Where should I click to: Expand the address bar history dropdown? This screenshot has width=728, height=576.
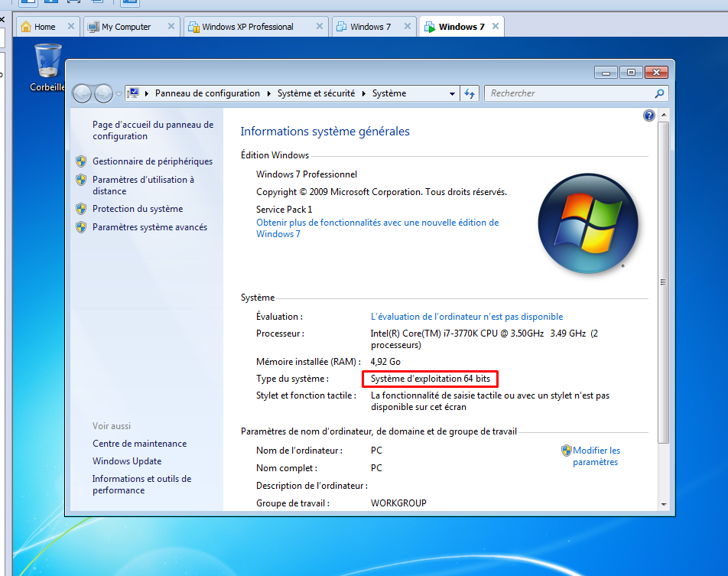(x=452, y=93)
